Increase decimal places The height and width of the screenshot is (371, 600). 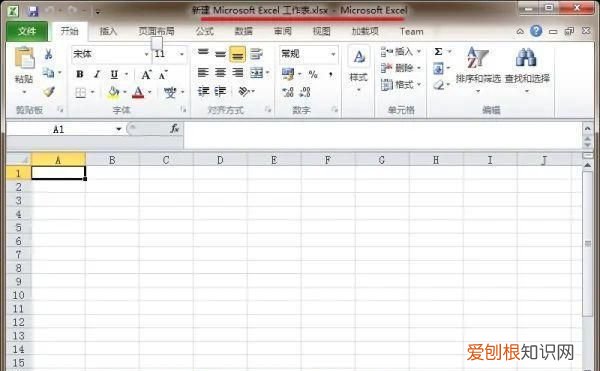tap(288, 92)
